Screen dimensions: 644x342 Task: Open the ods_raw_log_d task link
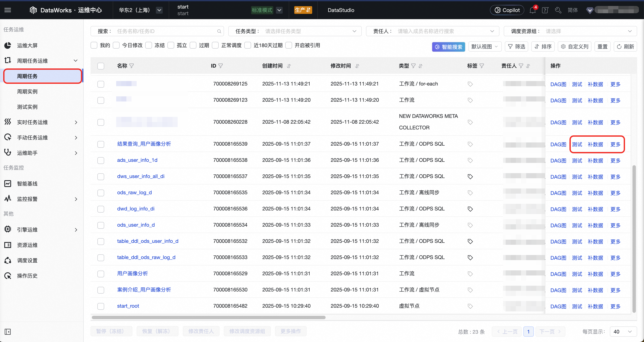click(x=134, y=193)
